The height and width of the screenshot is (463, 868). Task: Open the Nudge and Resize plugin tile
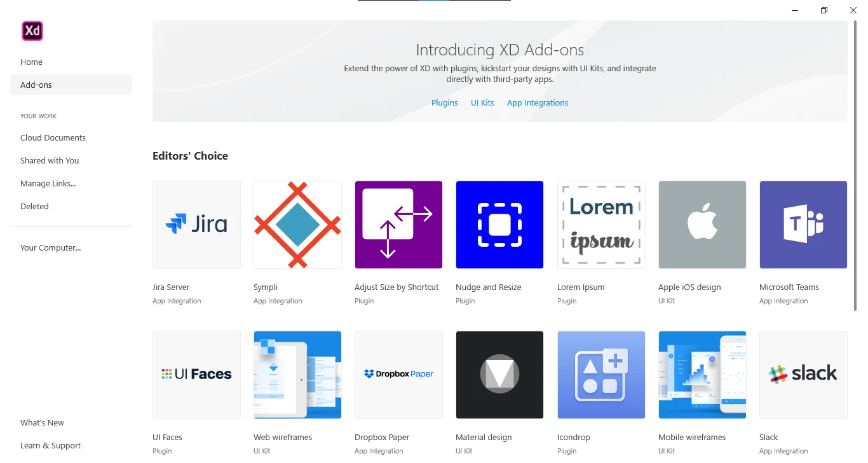coord(499,225)
